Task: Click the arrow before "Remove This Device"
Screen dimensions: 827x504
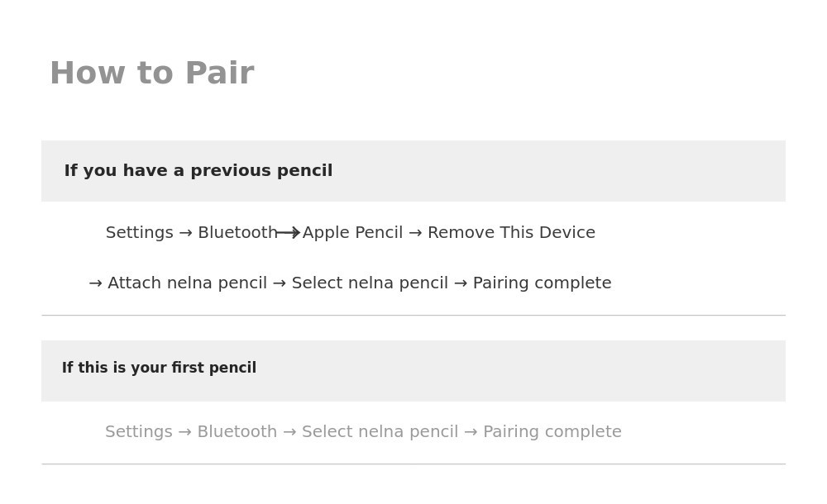Action: tap(415, 233)
